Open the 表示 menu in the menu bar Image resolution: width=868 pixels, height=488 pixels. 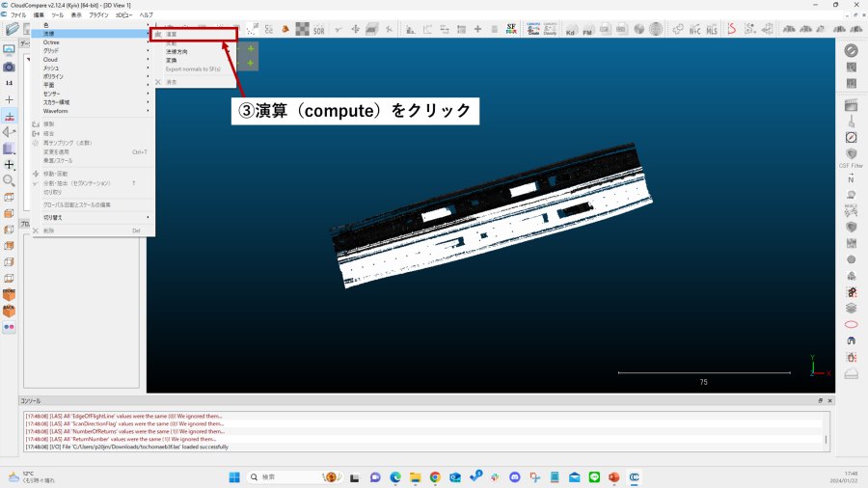(76, 14)
